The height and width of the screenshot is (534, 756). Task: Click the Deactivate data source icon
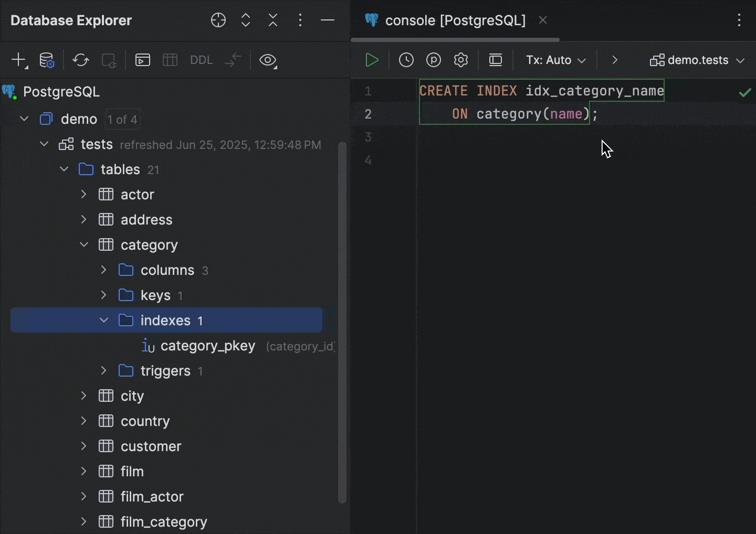(x=109, y=60)
